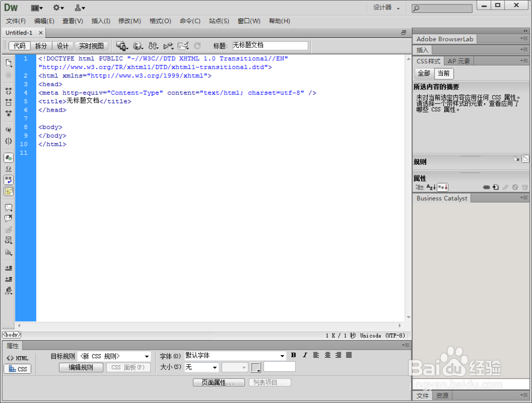Show category view icon in CSS 属性
This screenshot has width=532, height=403.
(420, 187)
